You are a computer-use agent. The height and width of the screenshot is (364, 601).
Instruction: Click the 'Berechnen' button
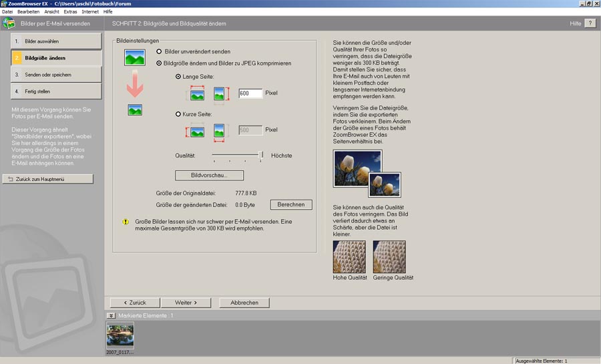[x=290, y=204]
